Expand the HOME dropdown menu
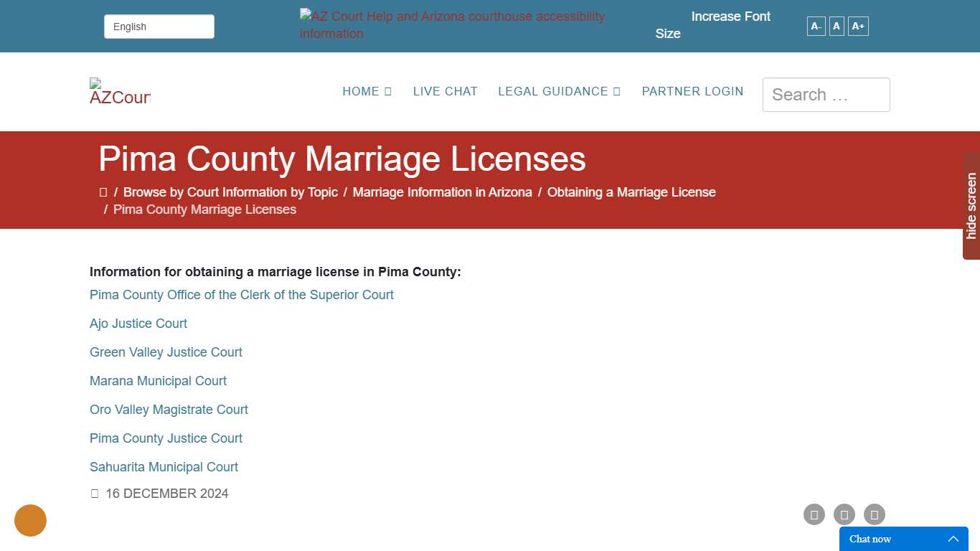980x551 pixels. coord(367,91)
